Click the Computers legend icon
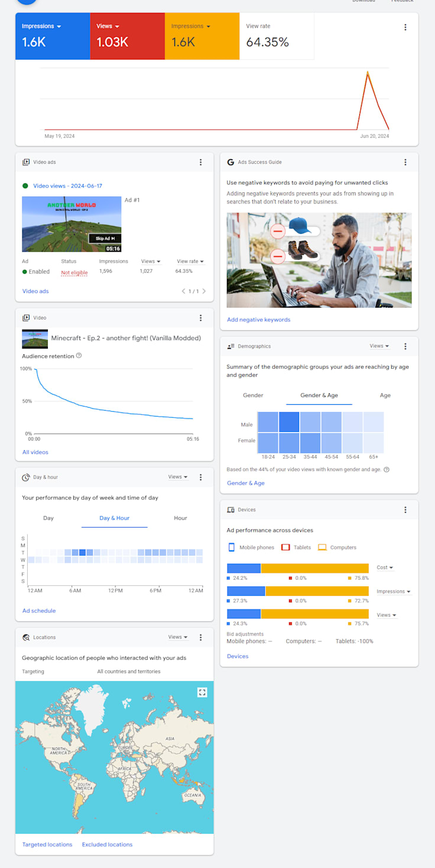 coord(322,547)
